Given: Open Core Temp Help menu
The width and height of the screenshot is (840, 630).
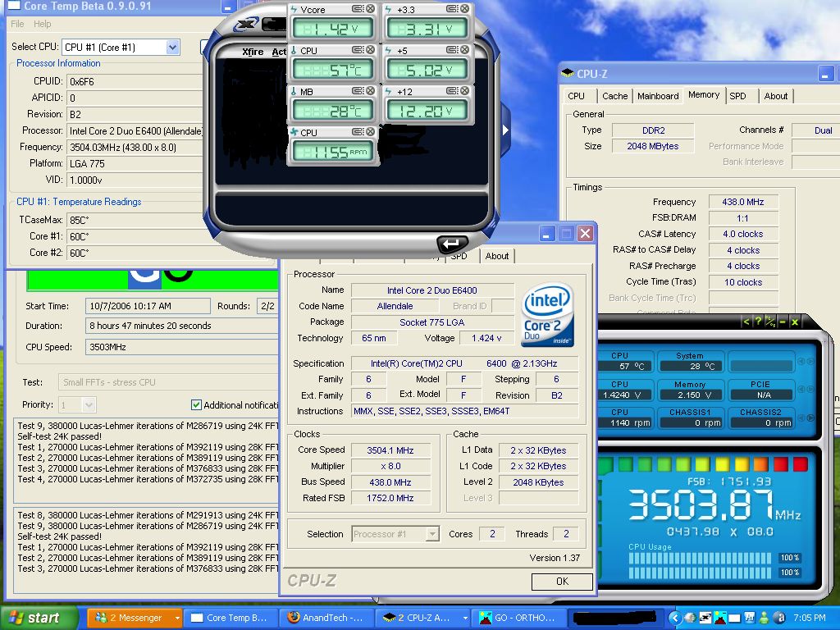Looking at the screenshot, I should click(x=43, y=24).
